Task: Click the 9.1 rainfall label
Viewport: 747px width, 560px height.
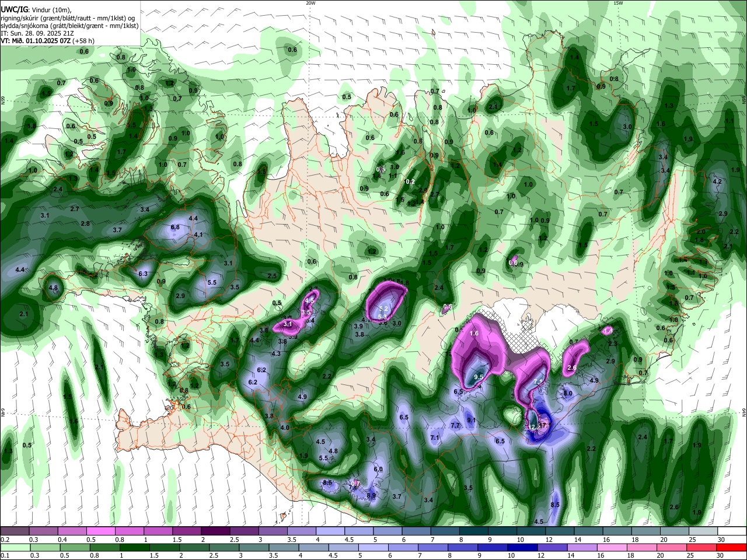Action: (x=472, y=420)
